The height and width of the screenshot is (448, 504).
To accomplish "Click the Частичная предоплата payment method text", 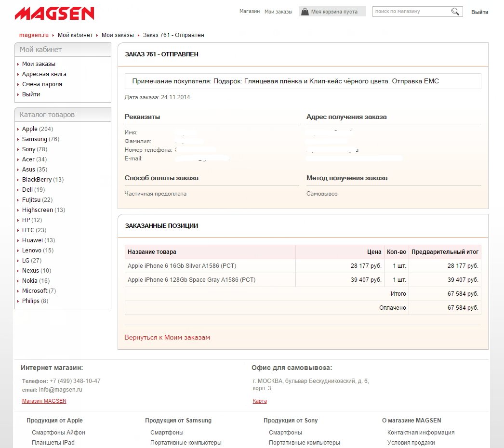I will tap(156, 194).
